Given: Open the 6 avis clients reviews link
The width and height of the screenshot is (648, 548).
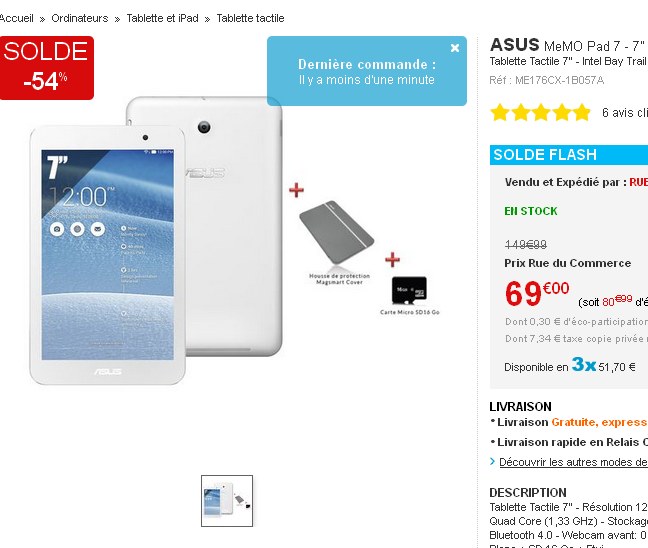Looking at the screenshot, I should tap(624, 112).
